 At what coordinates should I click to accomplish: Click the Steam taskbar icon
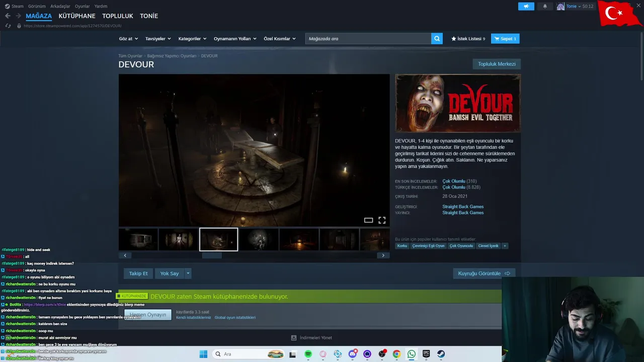[x=441, y=354]
